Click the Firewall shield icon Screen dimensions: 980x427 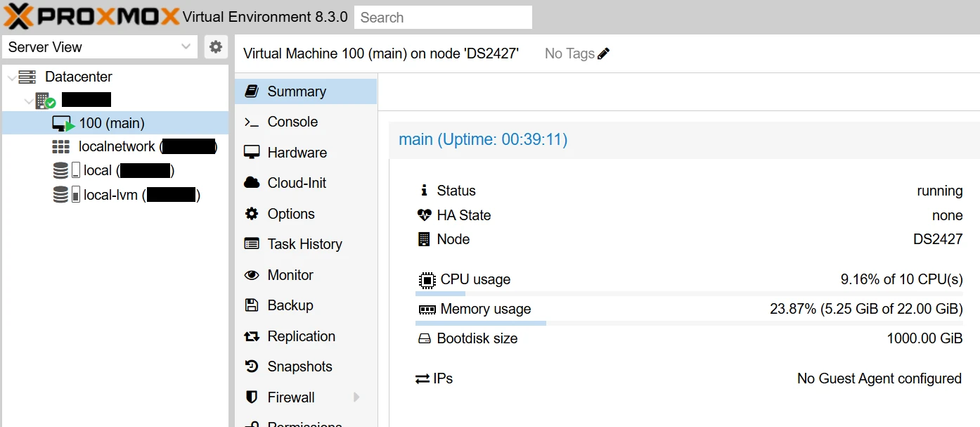(252, 397)
